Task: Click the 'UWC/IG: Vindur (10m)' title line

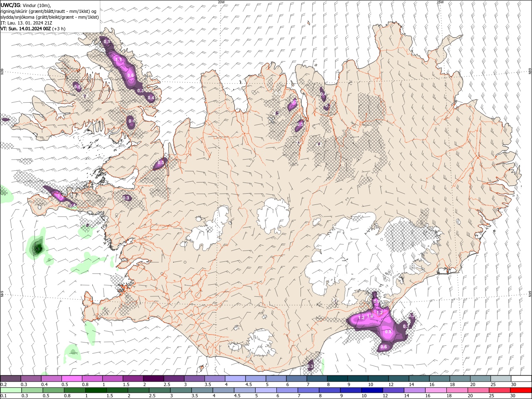Action: coord(26,5)
